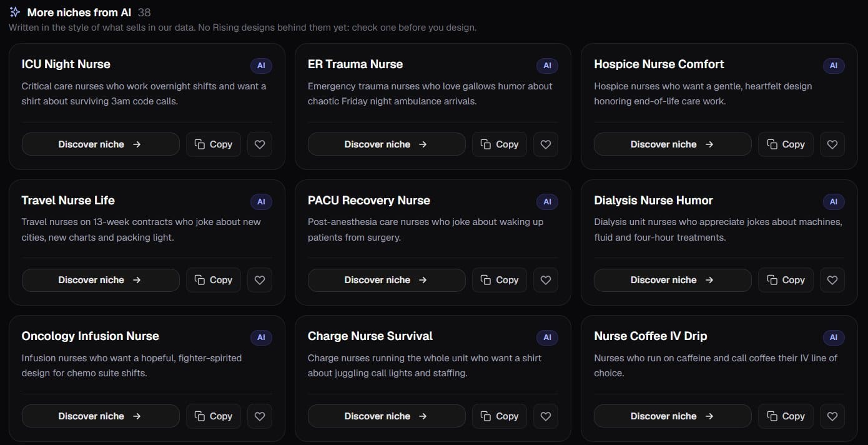Favorite the ICU Night Nurse niche with heart icon
The width and height of the screenshot is (868, 445).
pyautogui.click(x=260, y=144)
